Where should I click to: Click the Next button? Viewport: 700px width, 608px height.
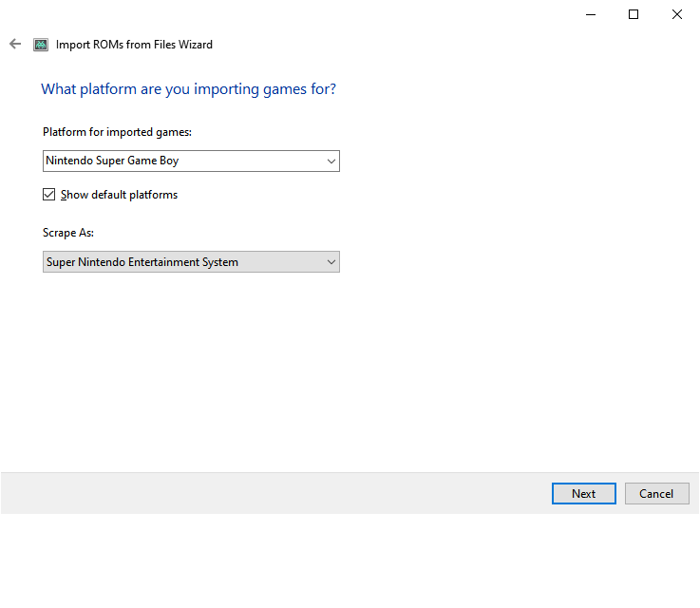584,494
